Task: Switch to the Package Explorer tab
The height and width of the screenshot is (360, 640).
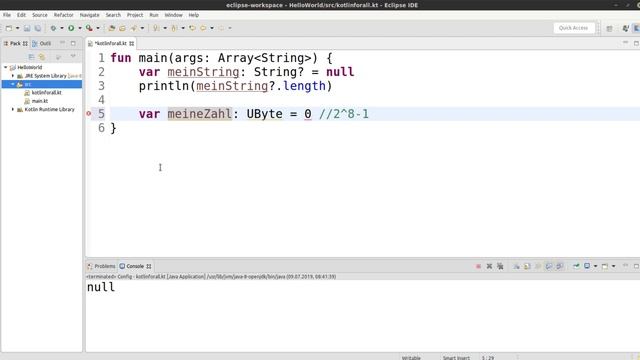Action: (x=15, y=43)
